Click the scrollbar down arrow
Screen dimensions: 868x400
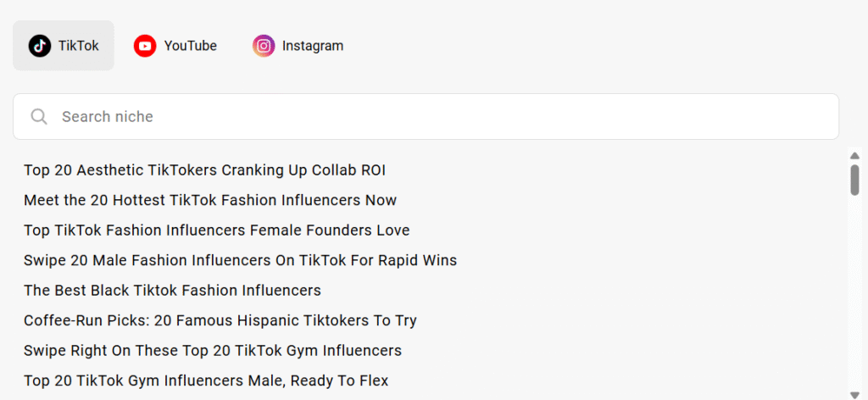coord(854,395)
